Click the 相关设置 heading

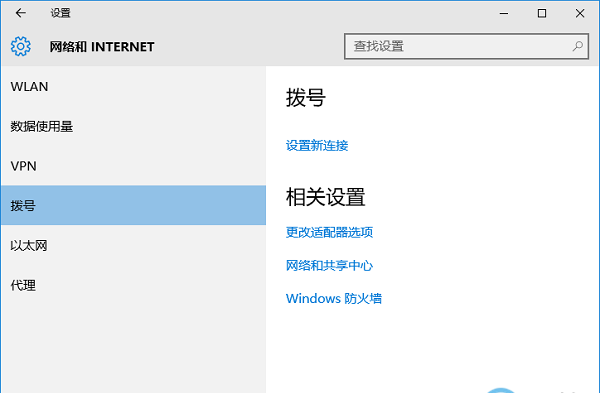pos(326,197)
